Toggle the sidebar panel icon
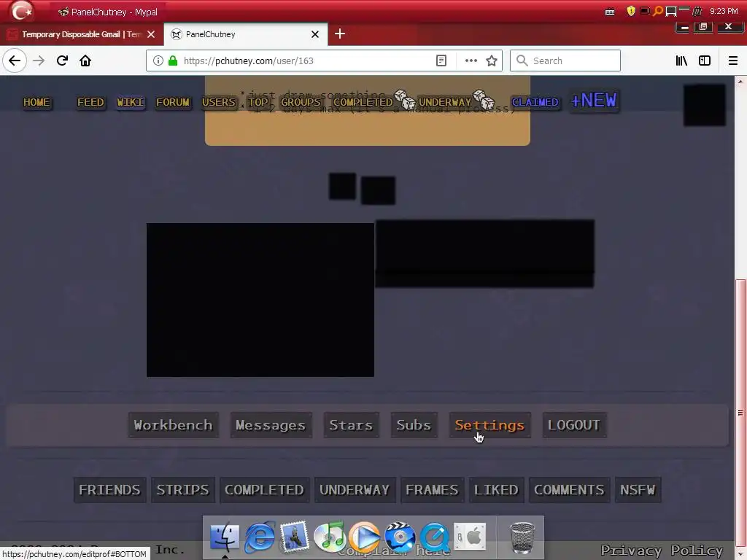The width and height of the screenshot is (747, 560). [x=705, y=61]
